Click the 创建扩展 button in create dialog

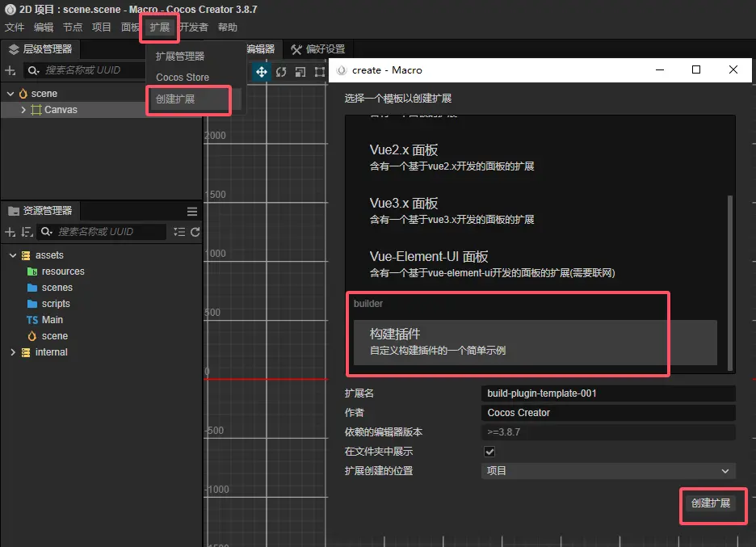click(x=711, y=503)
